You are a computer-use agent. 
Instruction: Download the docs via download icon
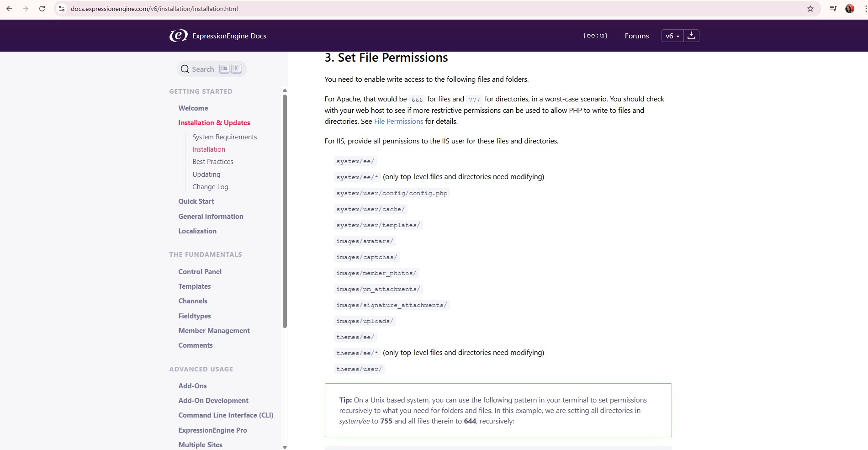691,35
